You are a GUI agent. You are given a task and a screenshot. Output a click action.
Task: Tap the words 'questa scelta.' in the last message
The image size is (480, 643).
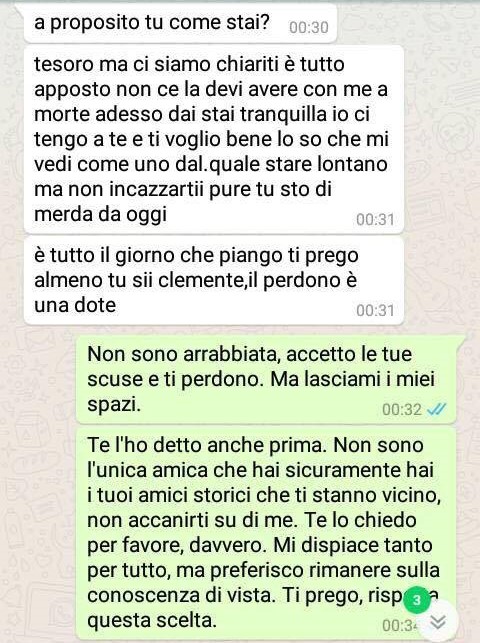pyautogui.click(x=152, y=620)
